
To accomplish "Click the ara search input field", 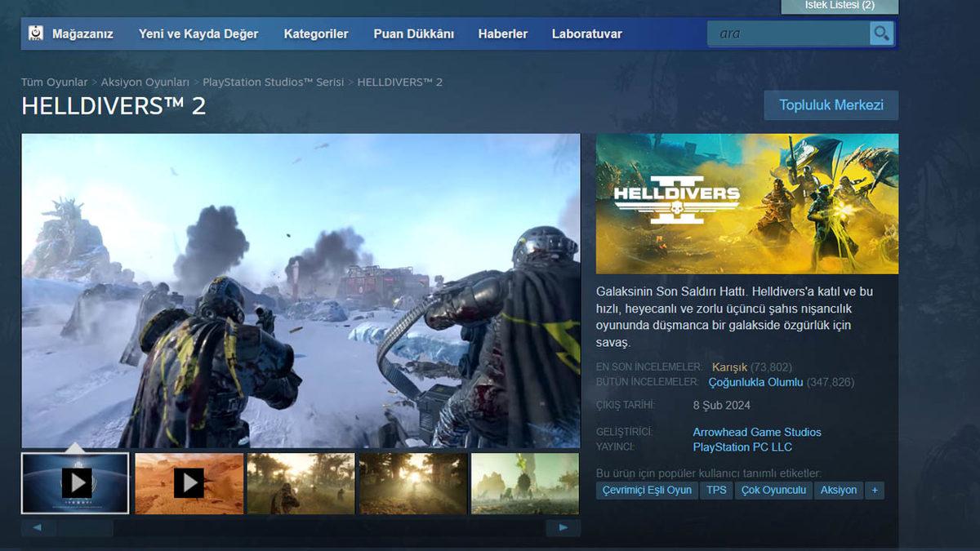I will [x=788, y=33].
